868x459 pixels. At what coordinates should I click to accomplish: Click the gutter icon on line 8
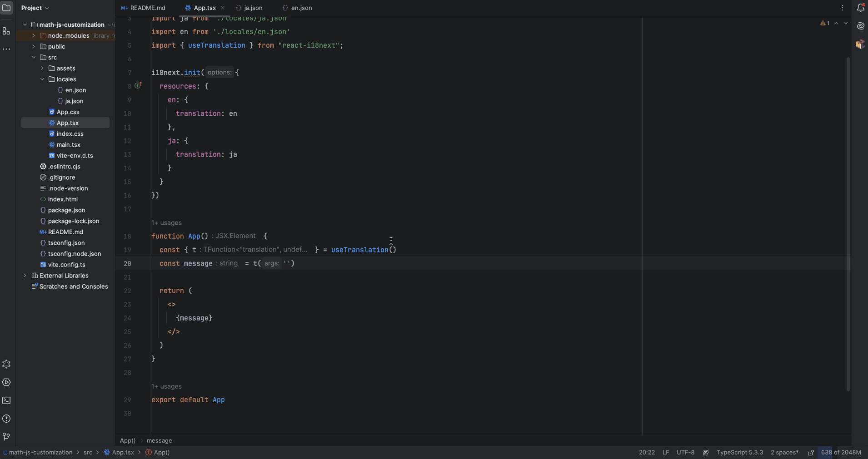coord(139,85)
